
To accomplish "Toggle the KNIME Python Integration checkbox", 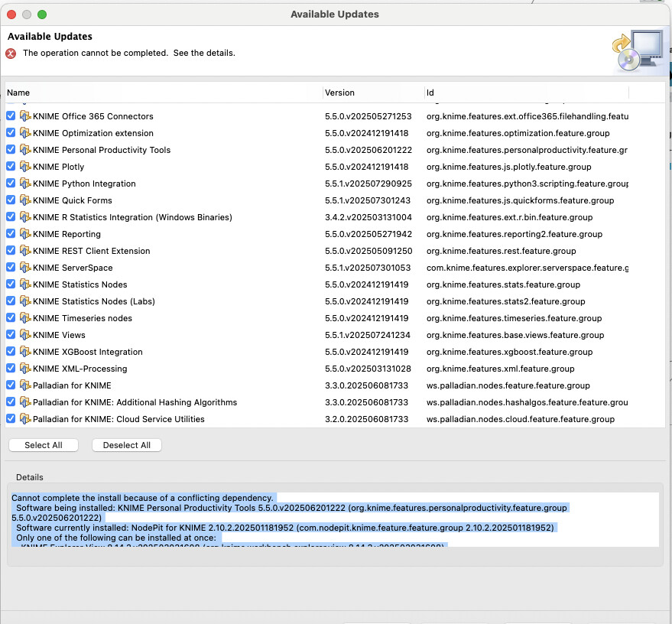I will pyautogui.click(x=11, y=183).
